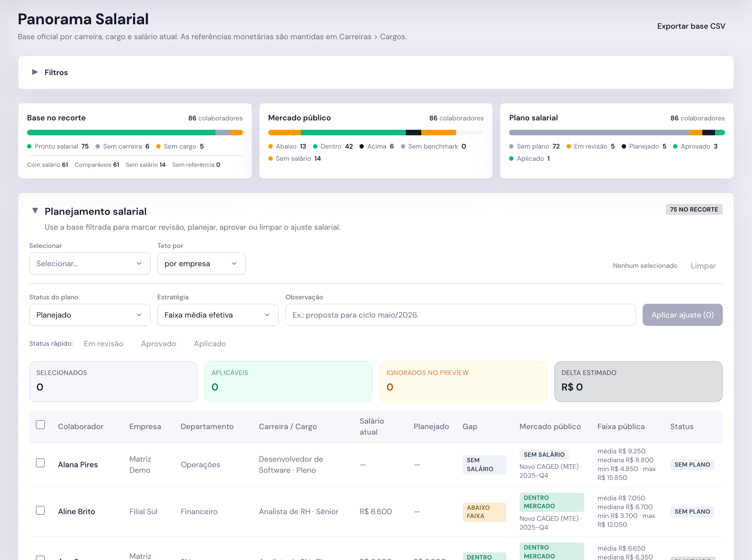Click the Aprovado green legend dot
The width and height of the screenshot is (752, 560).
(675, 146)
